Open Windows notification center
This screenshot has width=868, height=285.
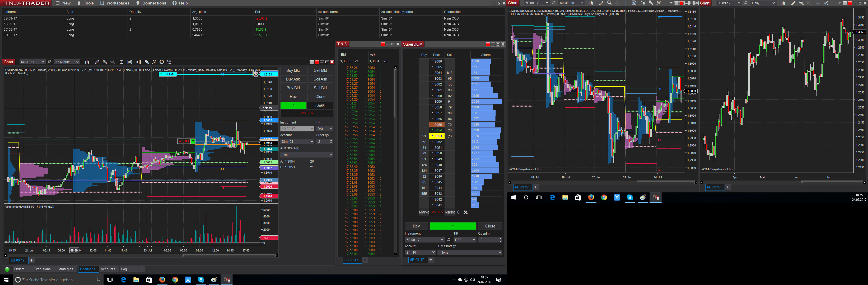[499, 280]
